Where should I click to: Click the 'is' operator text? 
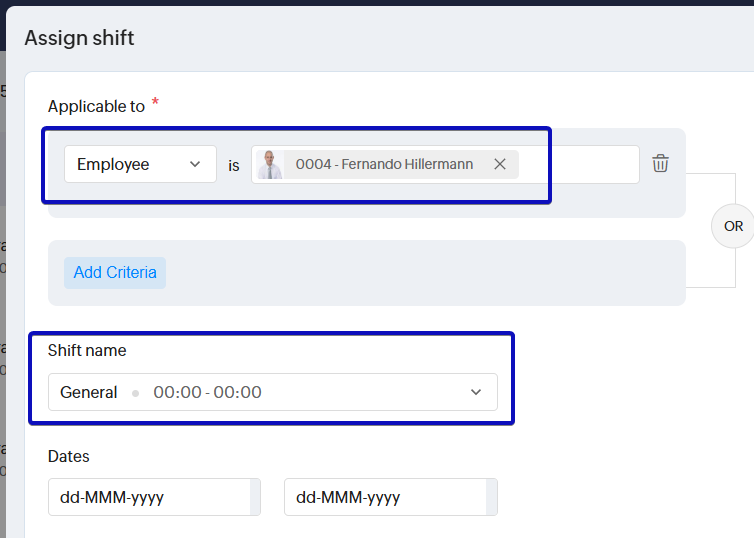coord(234,165)
